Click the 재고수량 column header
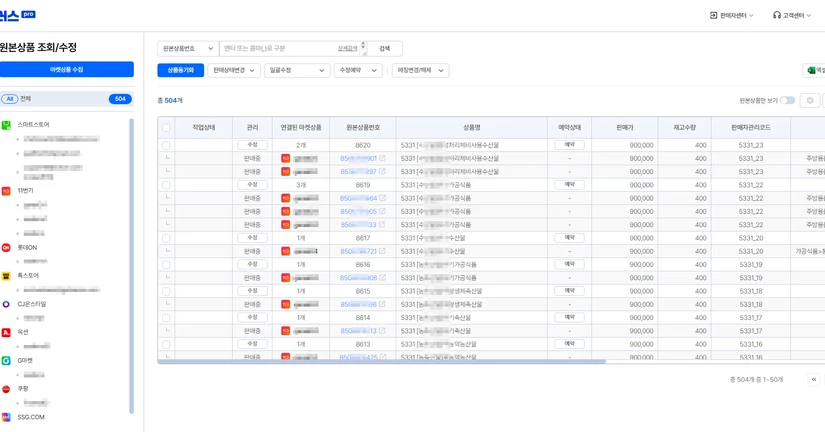 (685, 127)
